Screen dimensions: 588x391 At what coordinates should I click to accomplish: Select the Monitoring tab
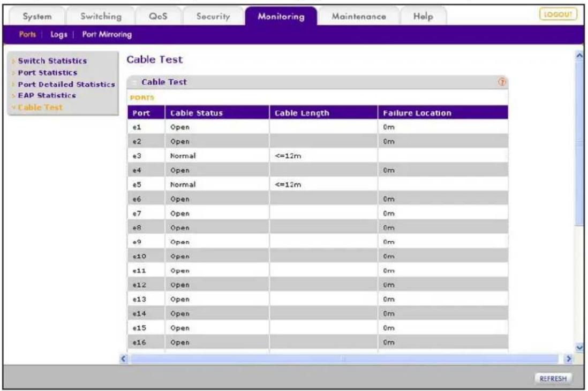pyautogui.click(x=281, y=17)
